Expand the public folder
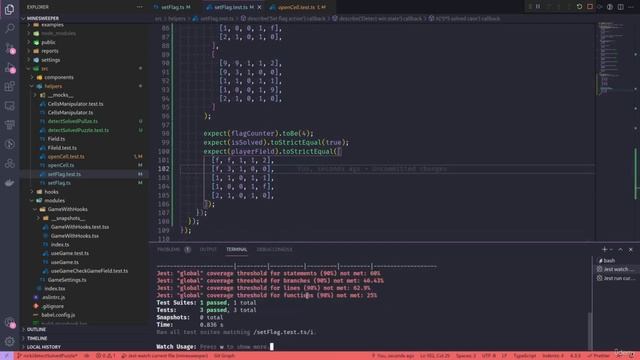This screenshot has height=360, width=640. point(48,42)
